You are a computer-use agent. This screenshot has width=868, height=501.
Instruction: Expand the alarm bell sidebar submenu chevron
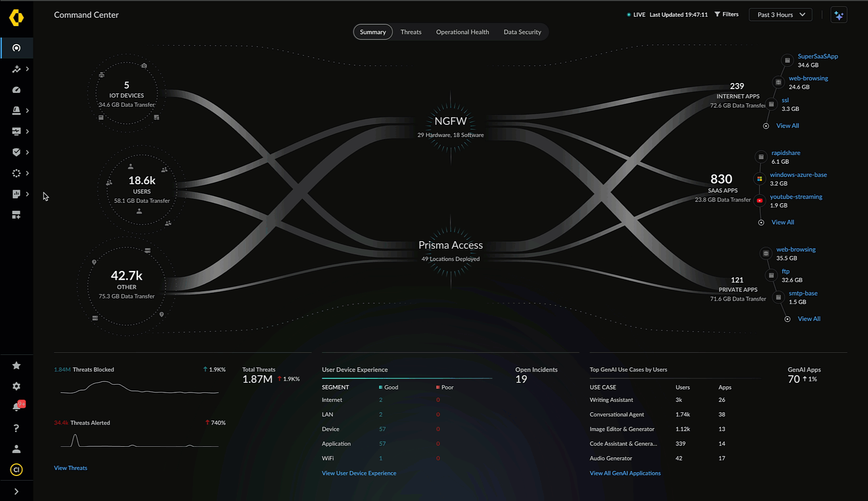point(27,110)
